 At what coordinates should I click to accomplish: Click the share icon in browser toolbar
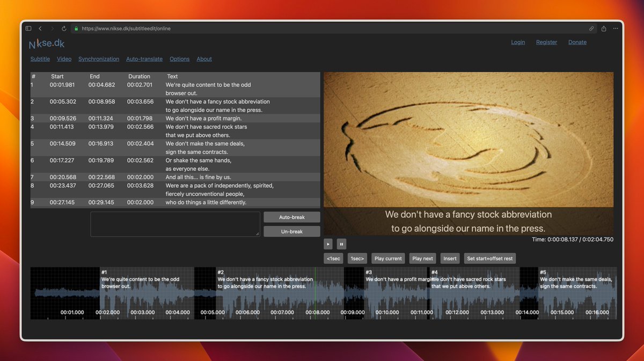pos(604,28)
